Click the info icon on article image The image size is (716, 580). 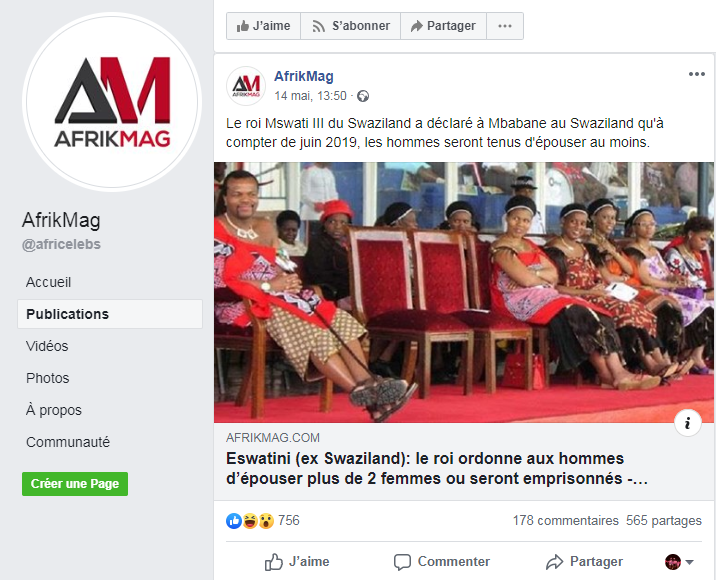687,423
